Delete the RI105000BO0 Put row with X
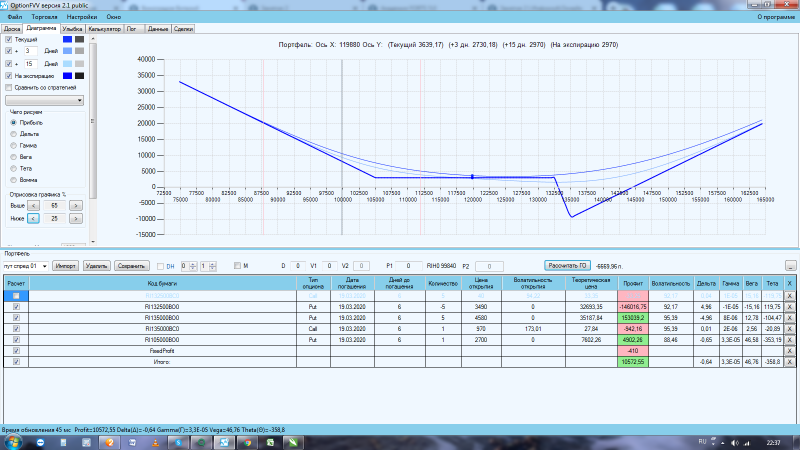 pos(789,340)
